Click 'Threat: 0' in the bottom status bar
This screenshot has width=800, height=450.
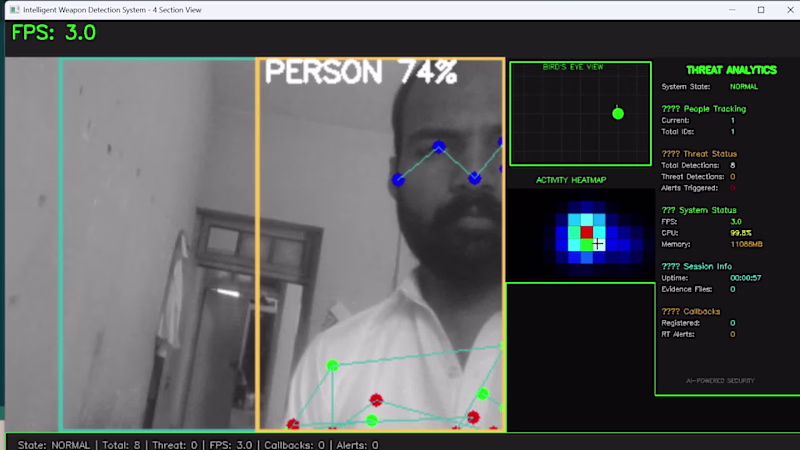click(174, 445)
